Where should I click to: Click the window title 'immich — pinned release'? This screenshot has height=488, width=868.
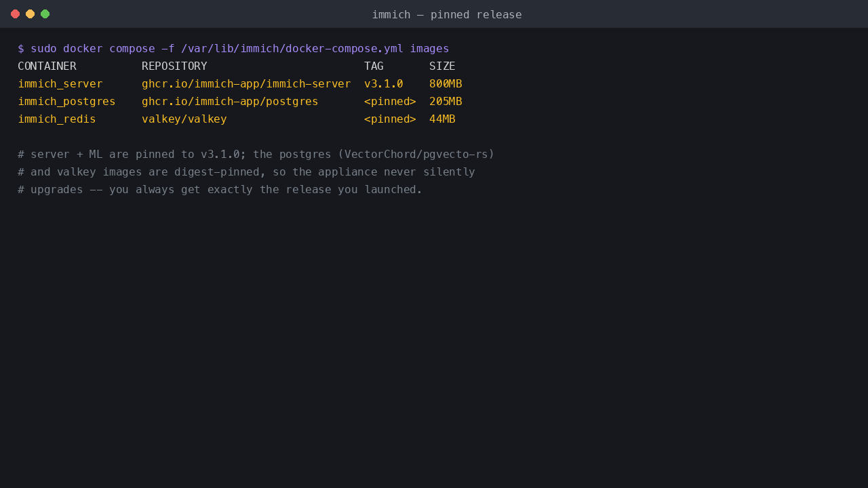click(x=447, y=14)
